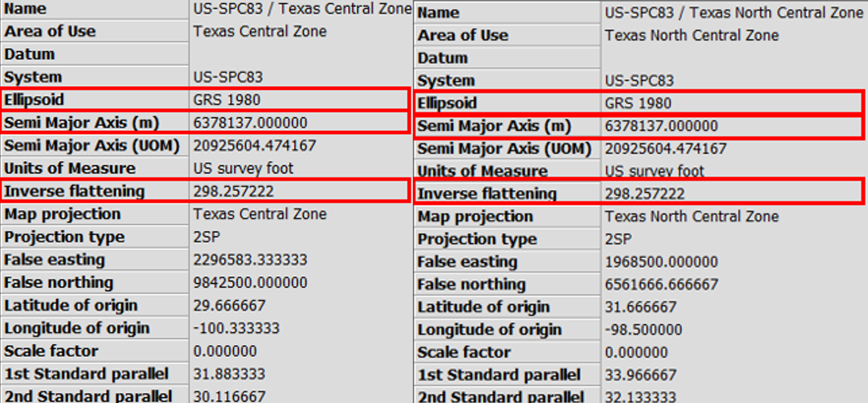
Task: Click the Units of Measure label in the left table
Action: point(70,169)
